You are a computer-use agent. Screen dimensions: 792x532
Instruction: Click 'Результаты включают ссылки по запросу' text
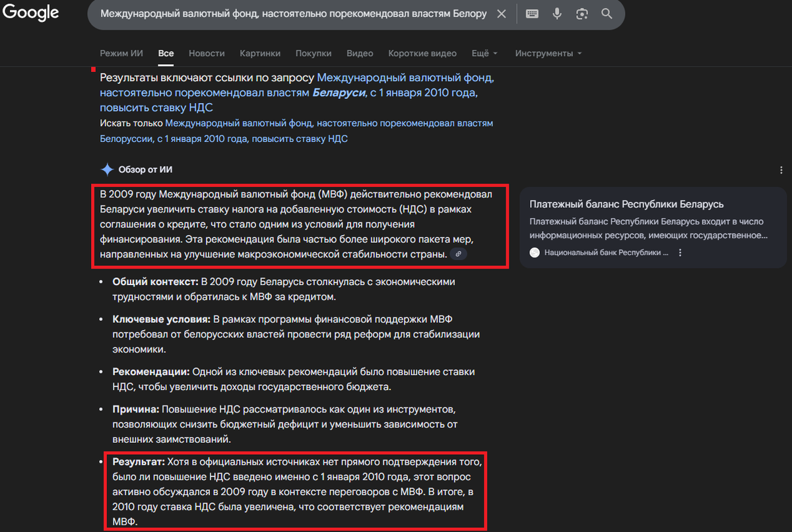[x=207, y=78]
